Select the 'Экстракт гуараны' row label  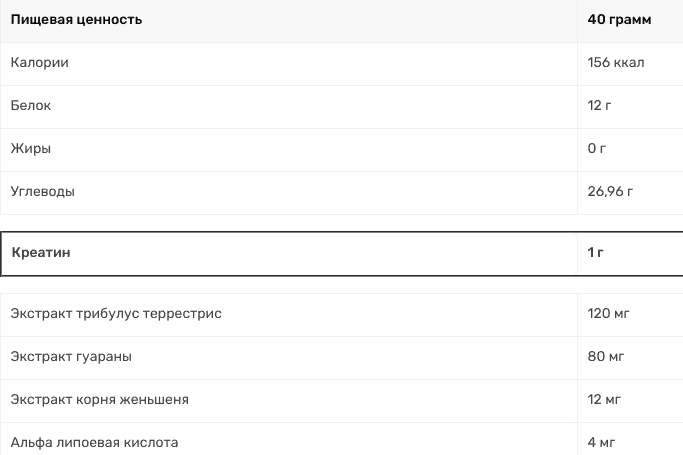point(71,357)
